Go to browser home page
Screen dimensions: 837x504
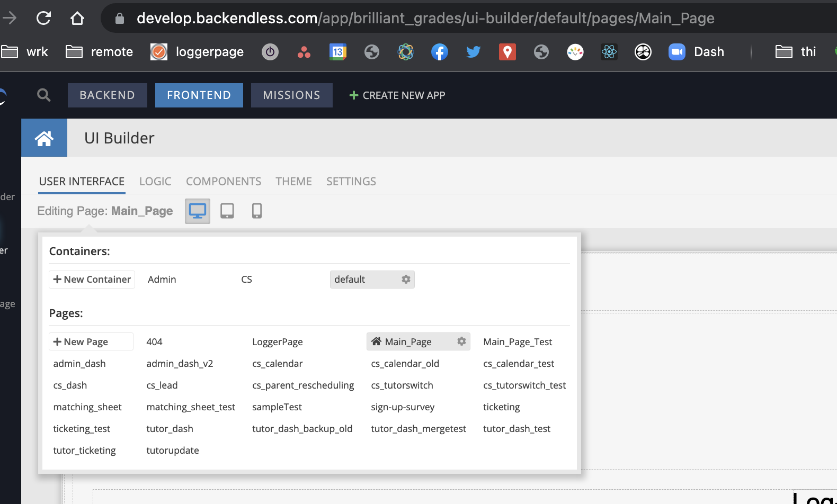pos(77,19)
